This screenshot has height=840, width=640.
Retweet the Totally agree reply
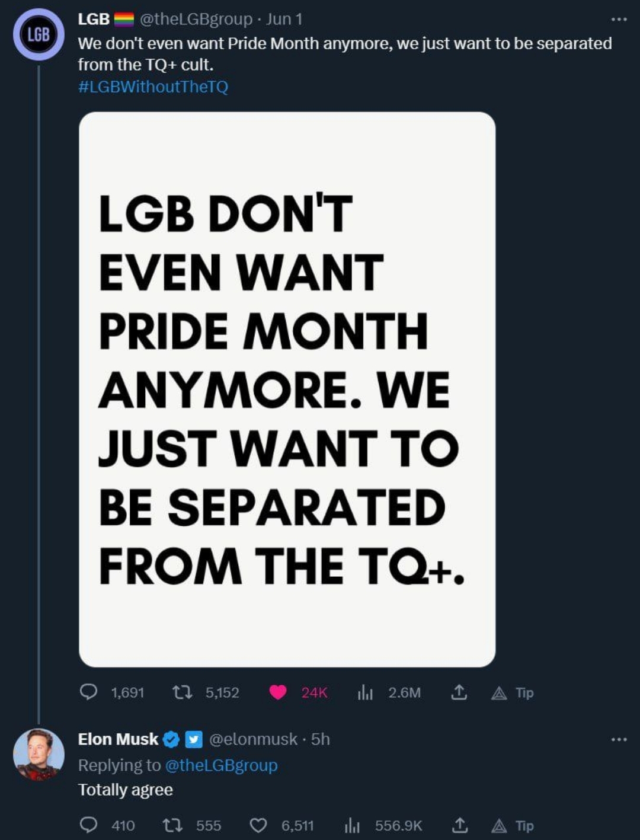(x=172, y=825)
